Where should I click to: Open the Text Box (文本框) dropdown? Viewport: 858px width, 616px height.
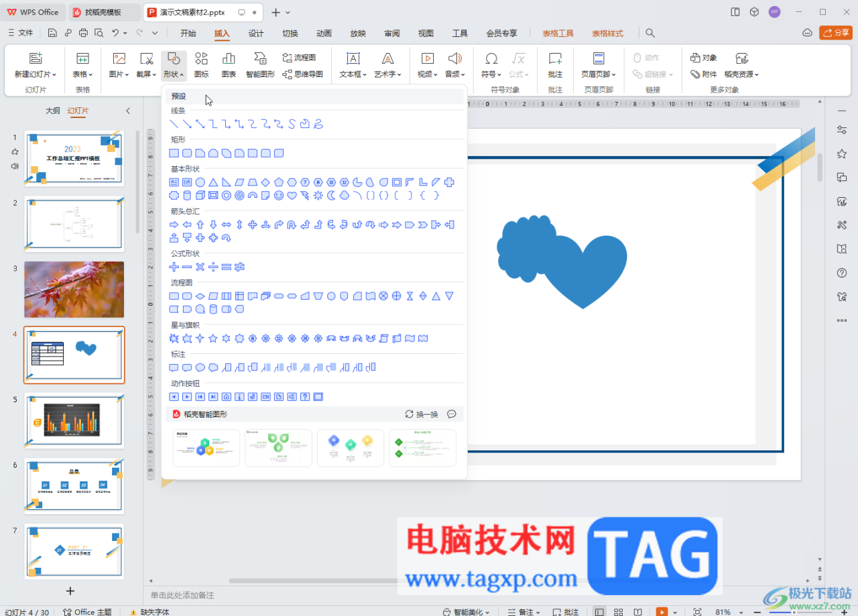coord(353,74)
